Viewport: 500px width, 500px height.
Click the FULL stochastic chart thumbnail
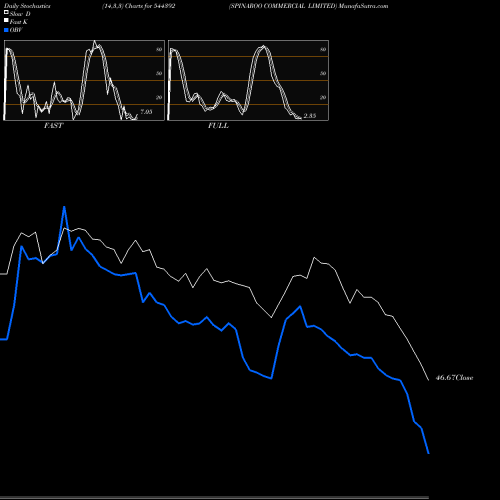point(248,80)
